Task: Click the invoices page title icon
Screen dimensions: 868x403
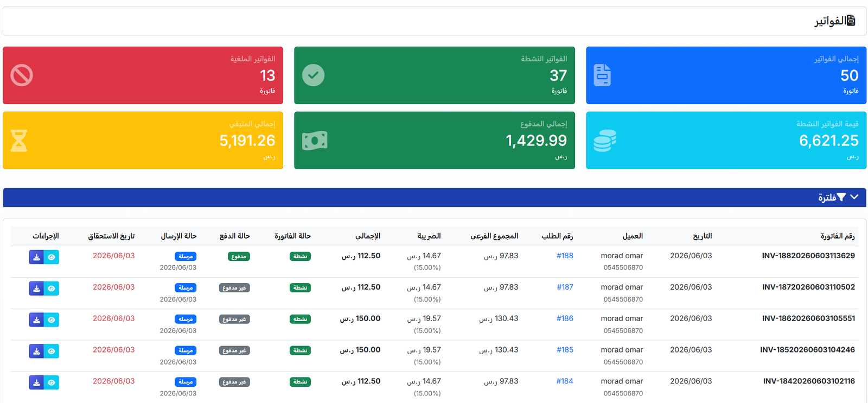Action: [851, 21]
